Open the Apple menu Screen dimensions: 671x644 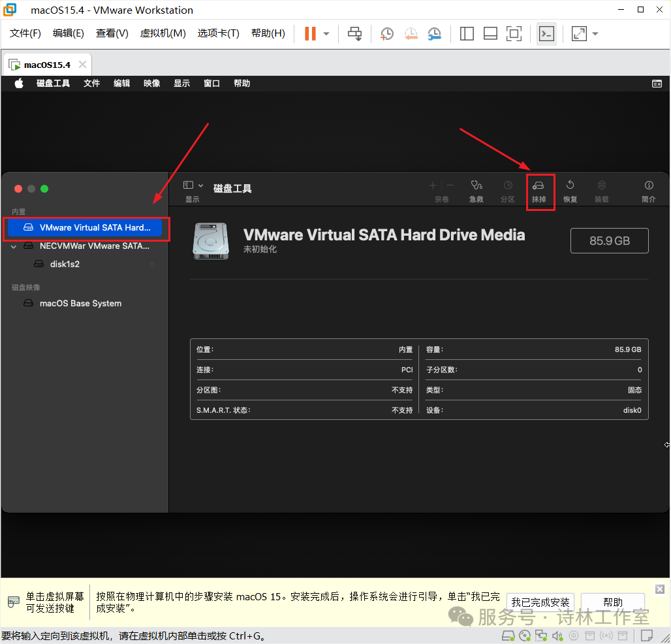[x=19, y=84]
